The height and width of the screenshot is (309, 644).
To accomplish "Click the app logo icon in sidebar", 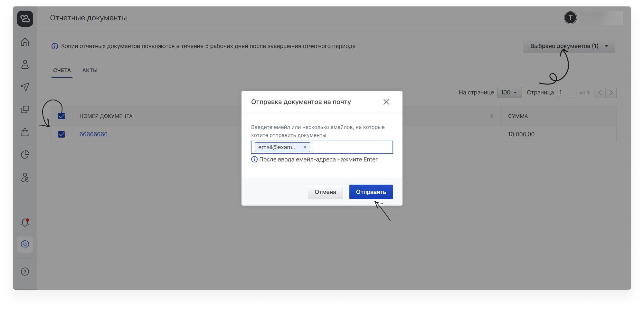I will pos(25,19).
